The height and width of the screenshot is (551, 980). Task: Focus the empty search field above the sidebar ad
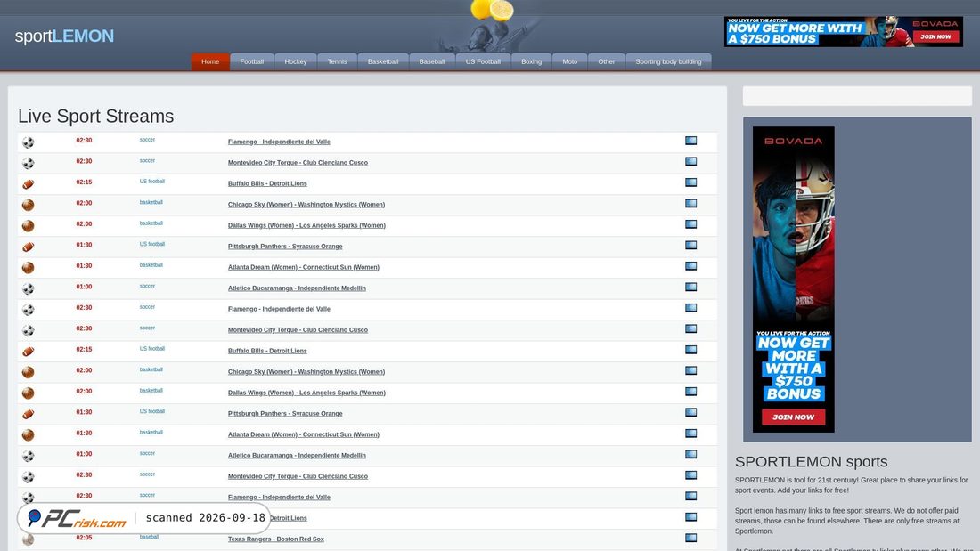coord(857,96)
